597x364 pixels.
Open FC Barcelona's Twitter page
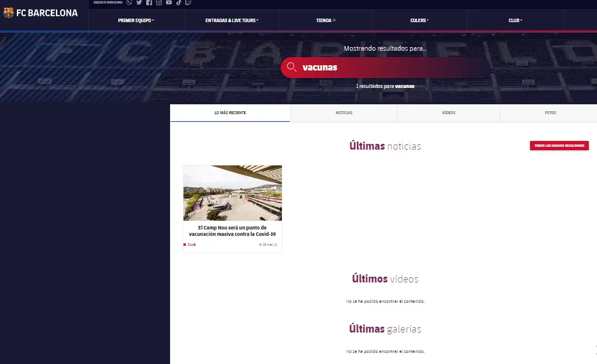[x=139, y=2]
